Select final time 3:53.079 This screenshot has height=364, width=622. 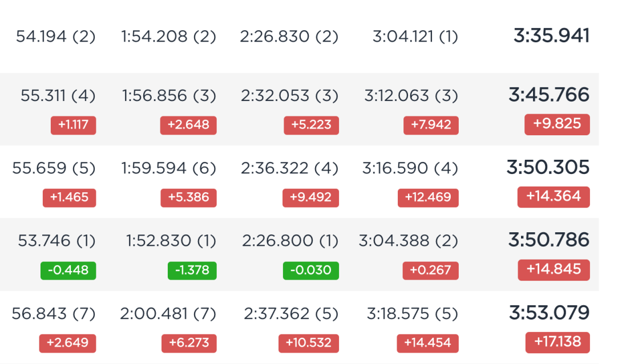(550, 313)
